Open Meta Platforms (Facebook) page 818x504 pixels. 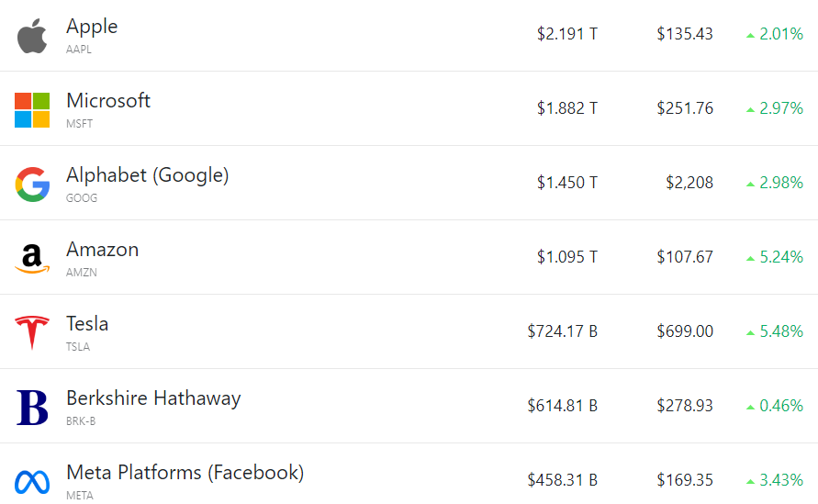pos(185,473)
